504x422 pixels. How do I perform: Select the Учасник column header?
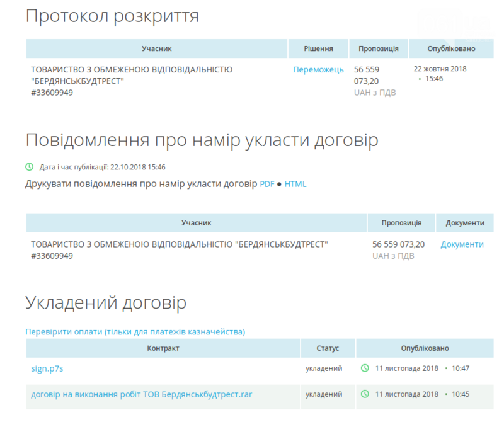pos(157,48)
